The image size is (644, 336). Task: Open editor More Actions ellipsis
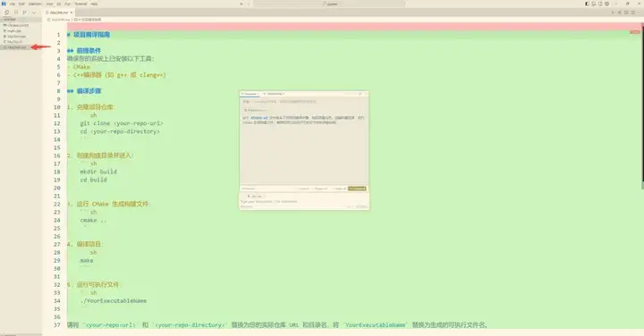click(639, 13)
